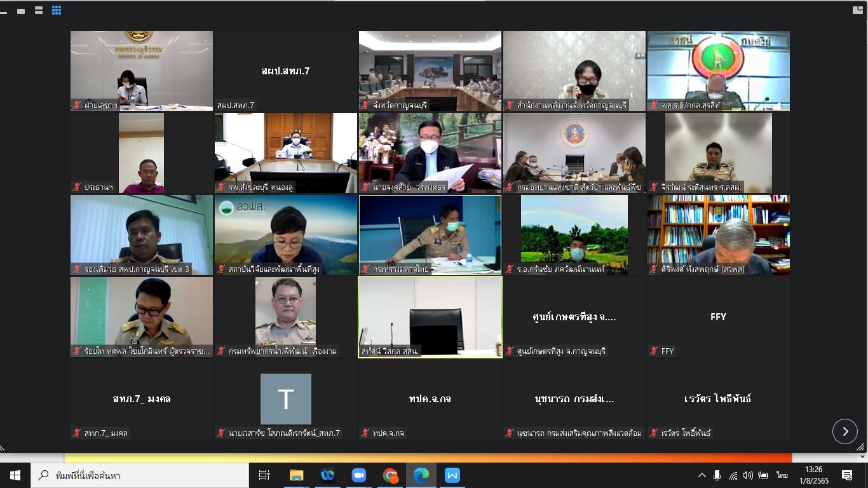868x488 pixels.
Task: Open the Webex app in taskbar
Action: click(328, 475)
